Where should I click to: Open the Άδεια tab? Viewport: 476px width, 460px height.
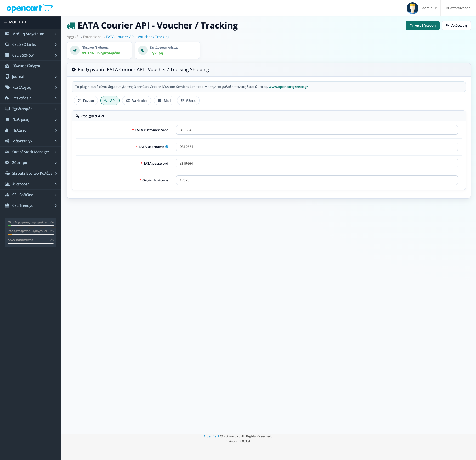188,101
